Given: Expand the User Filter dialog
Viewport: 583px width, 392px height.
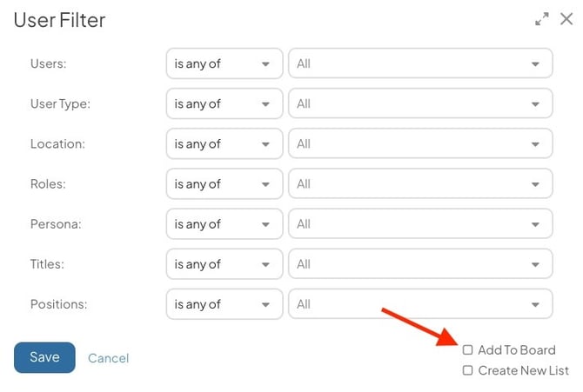Looking at the screenshot, I should 542,19.
